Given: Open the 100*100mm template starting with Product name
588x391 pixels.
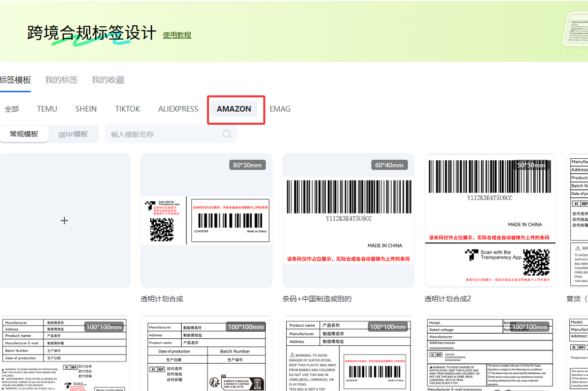Looking at the screenshot, I should pos(349,354).
